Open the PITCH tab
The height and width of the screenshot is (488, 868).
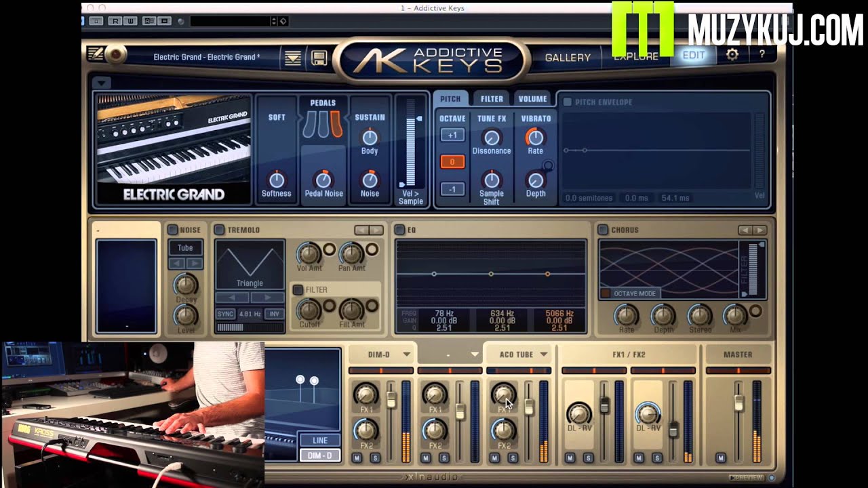450,99
